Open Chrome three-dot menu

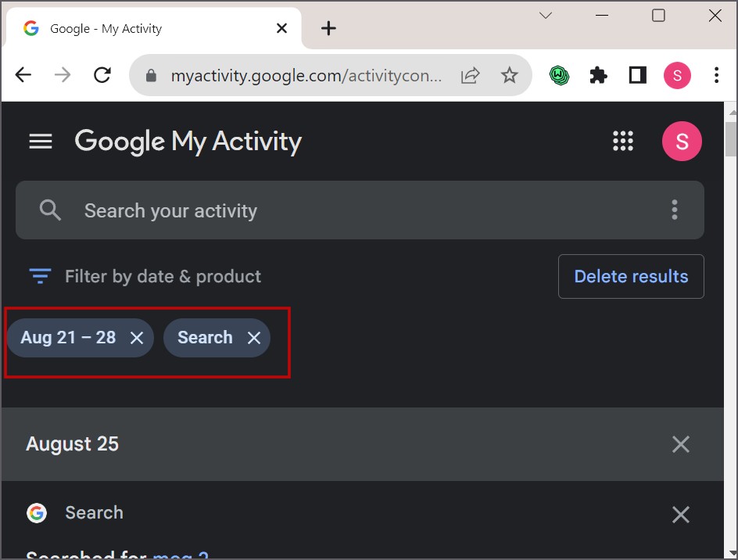coord(716,75)
